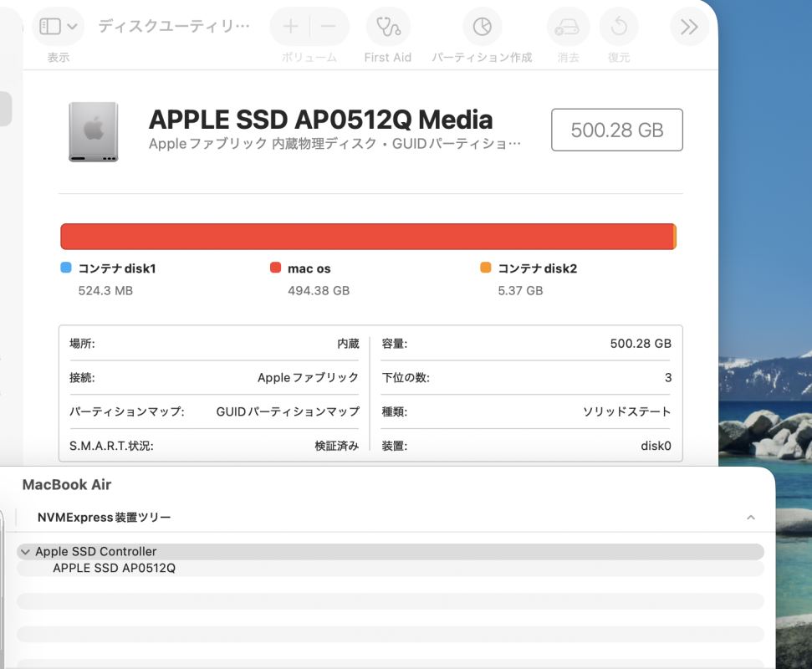Click the add volume plus icon
Viewport: 812px width, 669px height.
[x=290, y=27]
